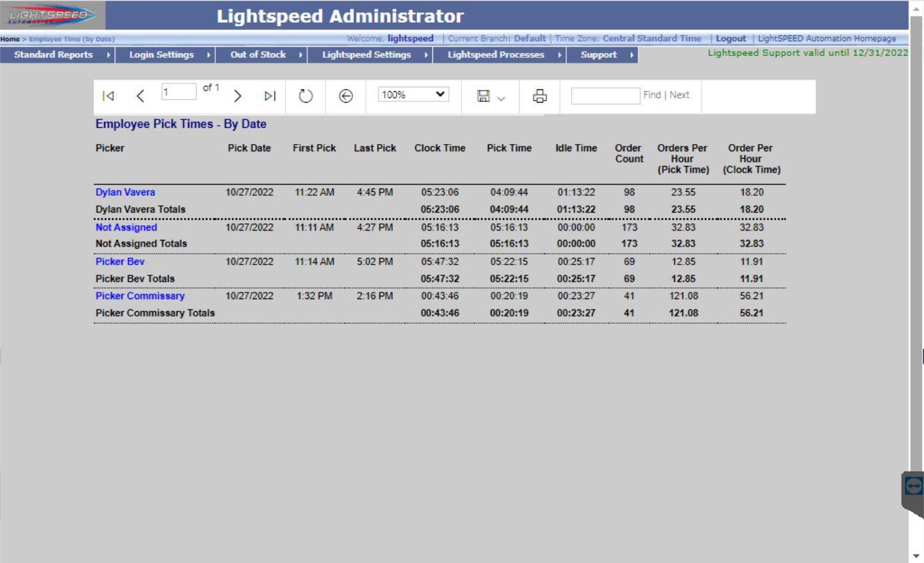
Task: Click the Employee Pick Times report title
Action: tap(181, 124)
